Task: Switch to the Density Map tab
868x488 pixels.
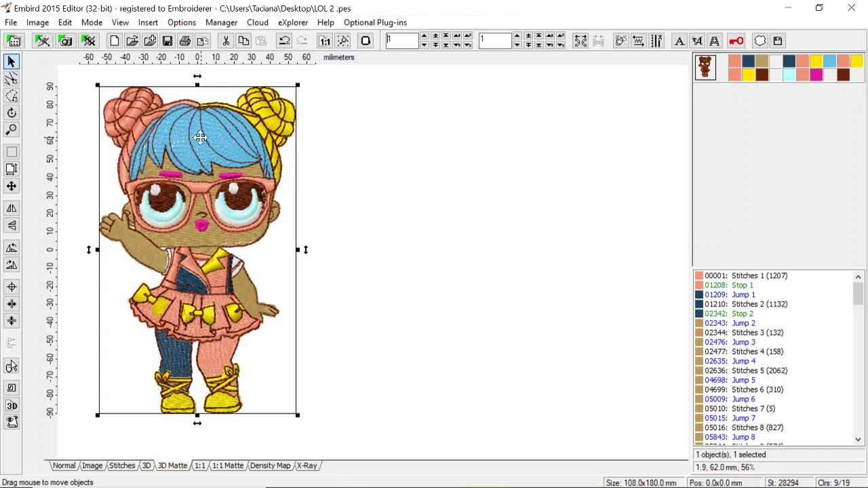Action: pos(270,466)
